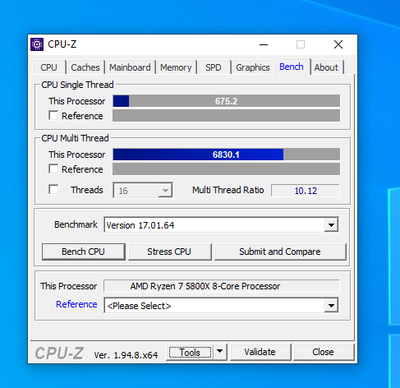Open the Caches tab
This screenshot has height=388, width=400.
[85, 67]
